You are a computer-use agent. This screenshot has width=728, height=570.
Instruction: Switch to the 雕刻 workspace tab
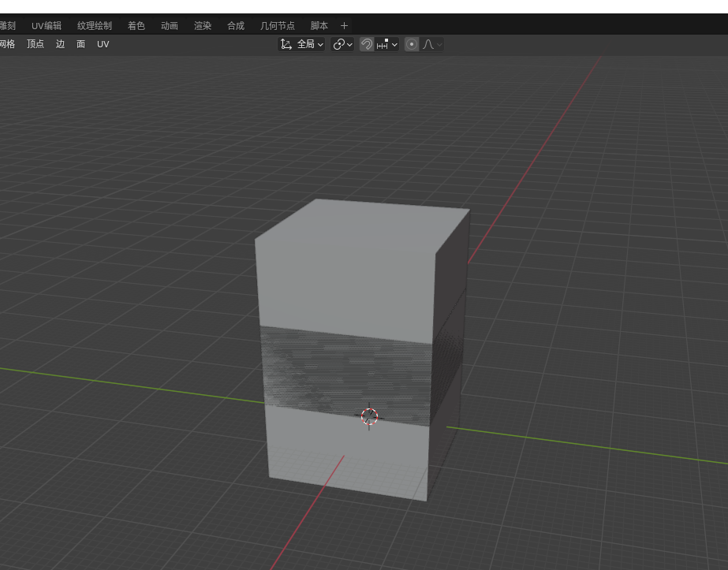point(7,26)
